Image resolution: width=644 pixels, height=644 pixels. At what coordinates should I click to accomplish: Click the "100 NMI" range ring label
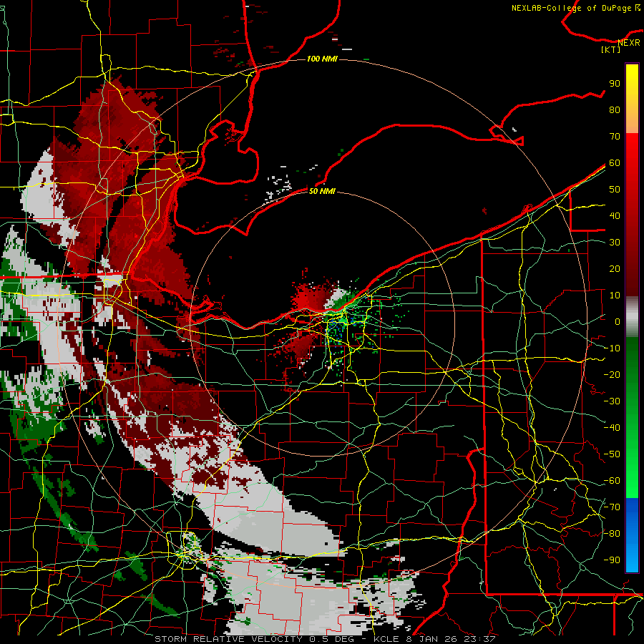[x=322, y=59]
